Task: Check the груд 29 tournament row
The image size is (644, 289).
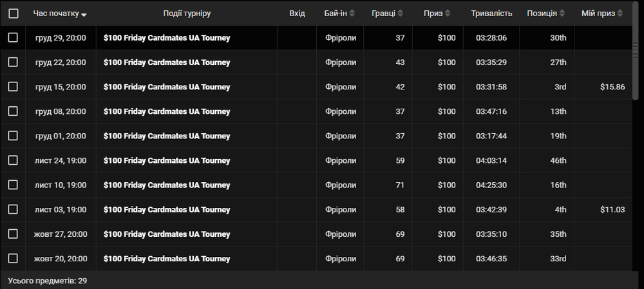Action: click(x=13, y=38)
